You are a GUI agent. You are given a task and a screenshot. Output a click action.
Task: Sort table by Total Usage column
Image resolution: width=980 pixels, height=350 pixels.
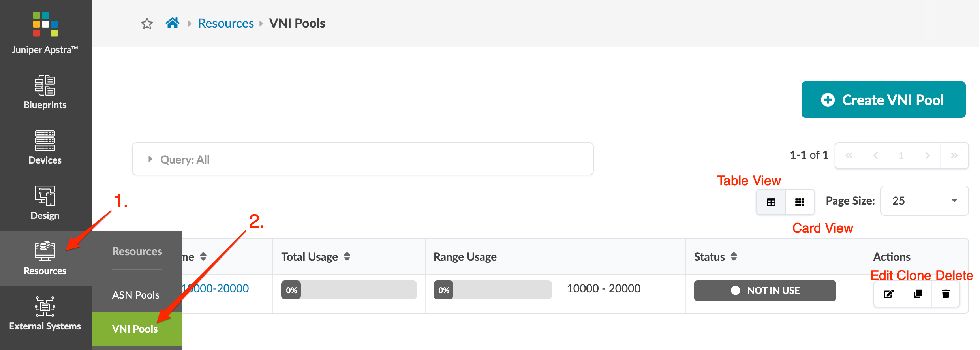point(347,257)
